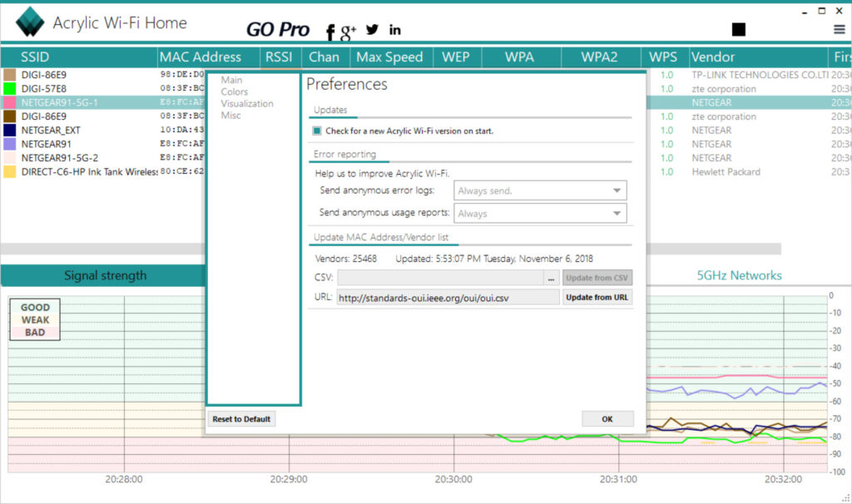
Task: Click the pale swatch for NETGEAR91-5G-2
Action: point(10,157)
